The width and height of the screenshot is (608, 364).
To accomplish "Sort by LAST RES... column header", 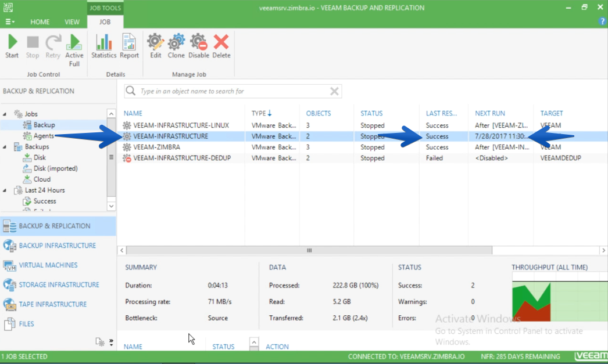I will tap(441, 113).
